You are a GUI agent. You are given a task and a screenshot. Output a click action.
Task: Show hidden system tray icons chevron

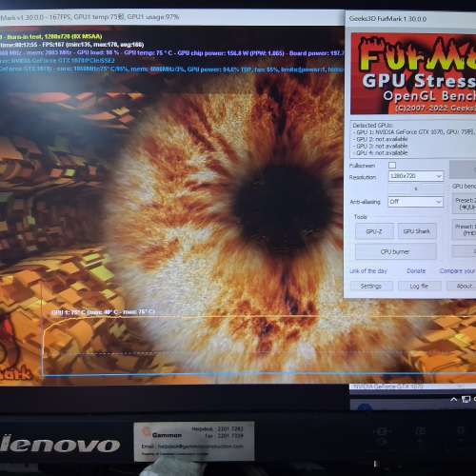(x=454, y=399)
